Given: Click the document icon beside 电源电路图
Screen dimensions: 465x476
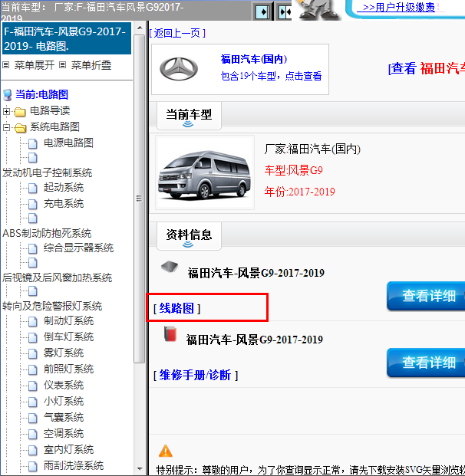Looking at the screenshot, I should [33, 143].
